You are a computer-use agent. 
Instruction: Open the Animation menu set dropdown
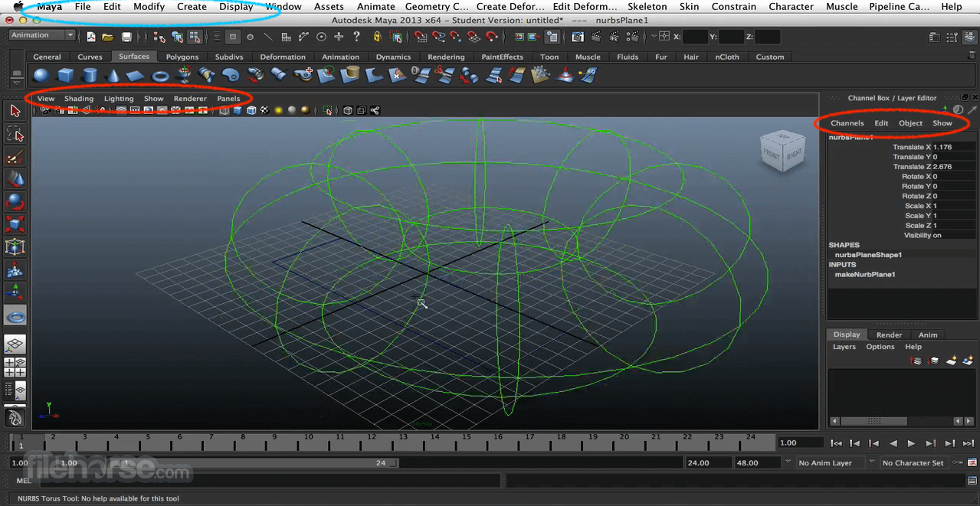(x=42, y=35)
